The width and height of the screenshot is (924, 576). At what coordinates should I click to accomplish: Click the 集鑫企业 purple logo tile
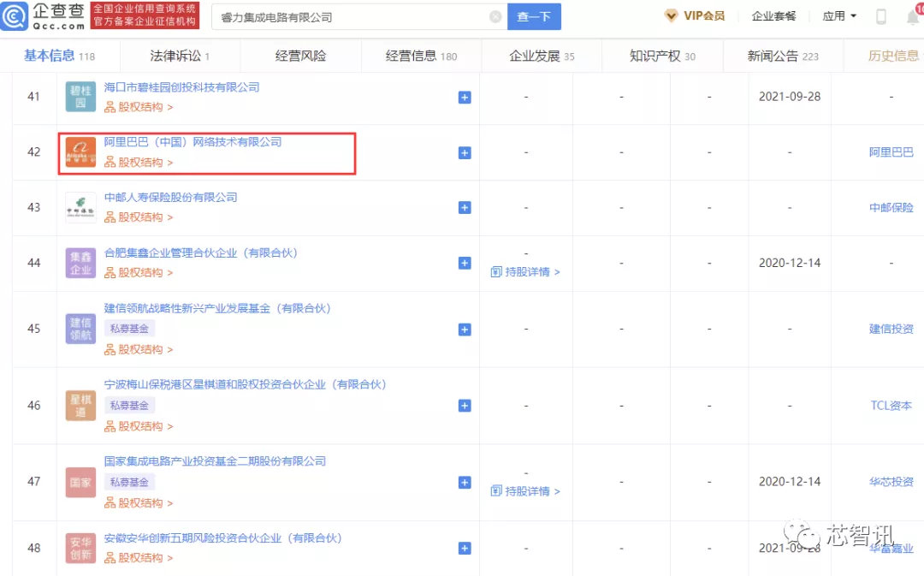(80, 263)
